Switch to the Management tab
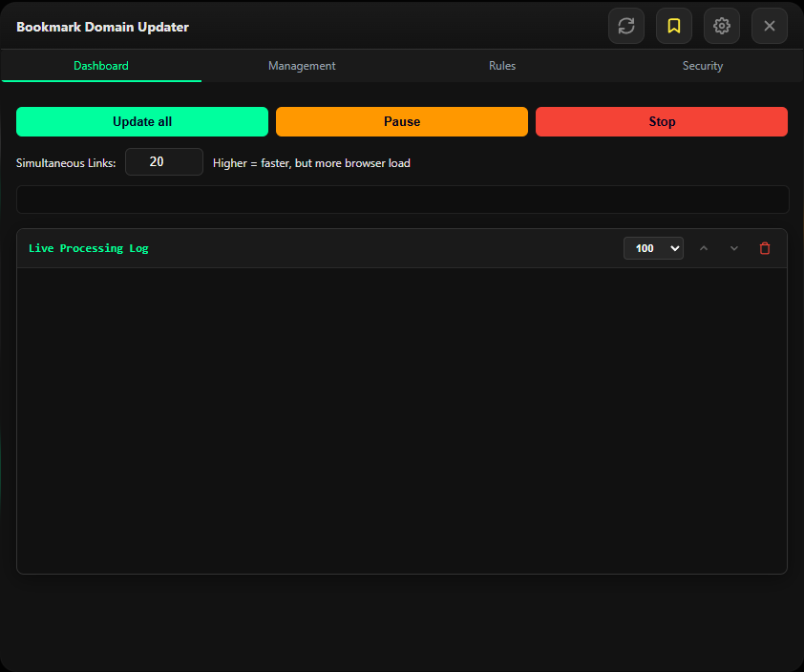The height and width of the screenshot is (672, 804). click(x=302, y=66)
